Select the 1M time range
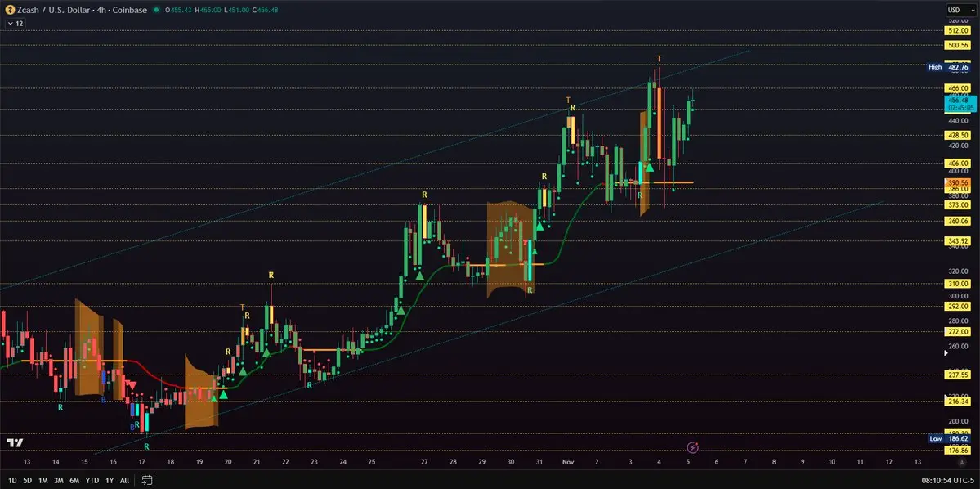 pyautogui.click(x=43, y=480)
